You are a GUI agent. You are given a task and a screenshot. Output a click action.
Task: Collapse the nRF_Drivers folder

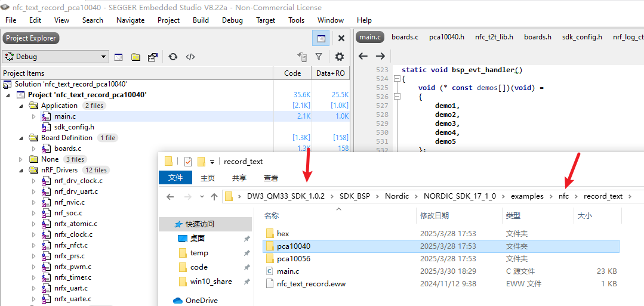pyautogui.click(x=20, y=170)
